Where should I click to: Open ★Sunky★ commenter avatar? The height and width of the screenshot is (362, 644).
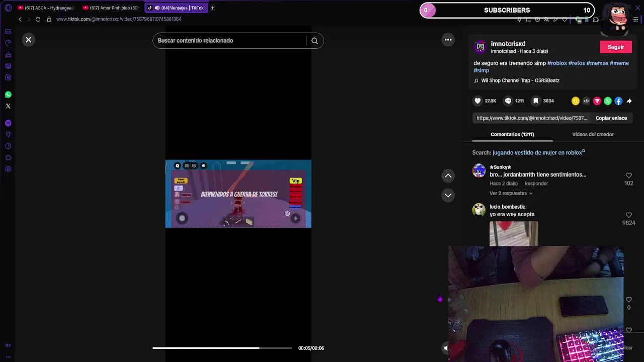pyautogui.click(x=479, y=170)
